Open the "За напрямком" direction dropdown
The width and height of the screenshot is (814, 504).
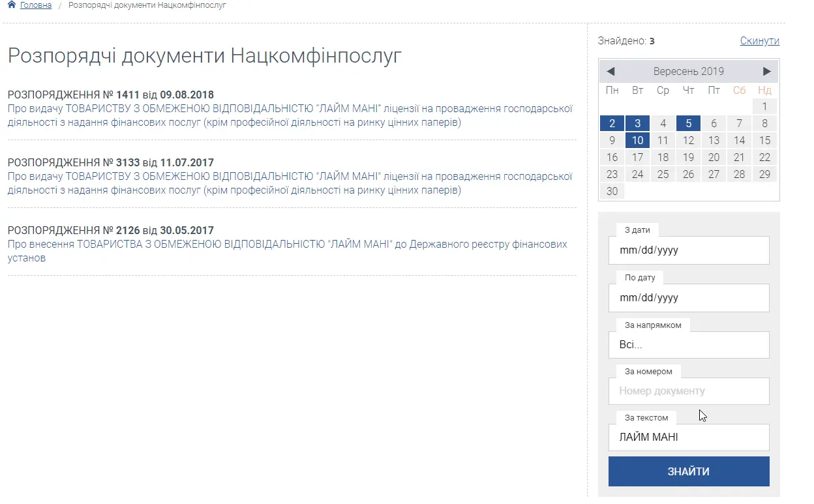pos(689,345)
